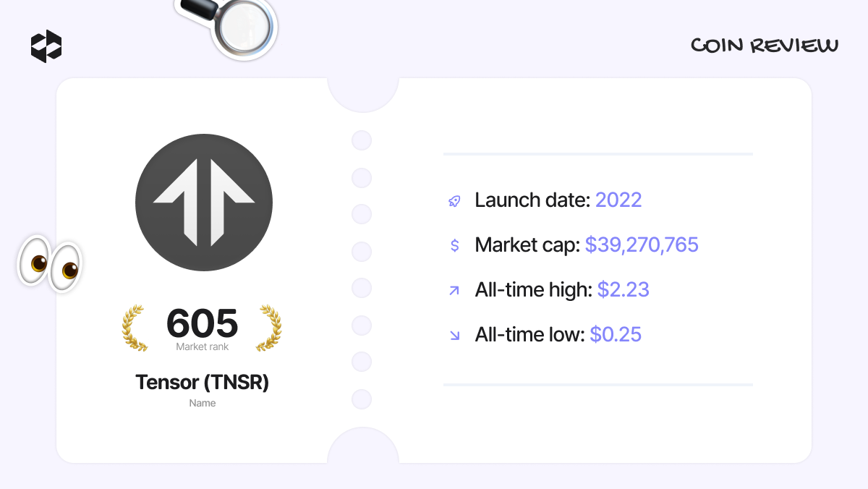Click the market rank number 605
Image resolution: width=868 pixels, height=489 pixels.
pyautogui.click(x=202, y=323)
